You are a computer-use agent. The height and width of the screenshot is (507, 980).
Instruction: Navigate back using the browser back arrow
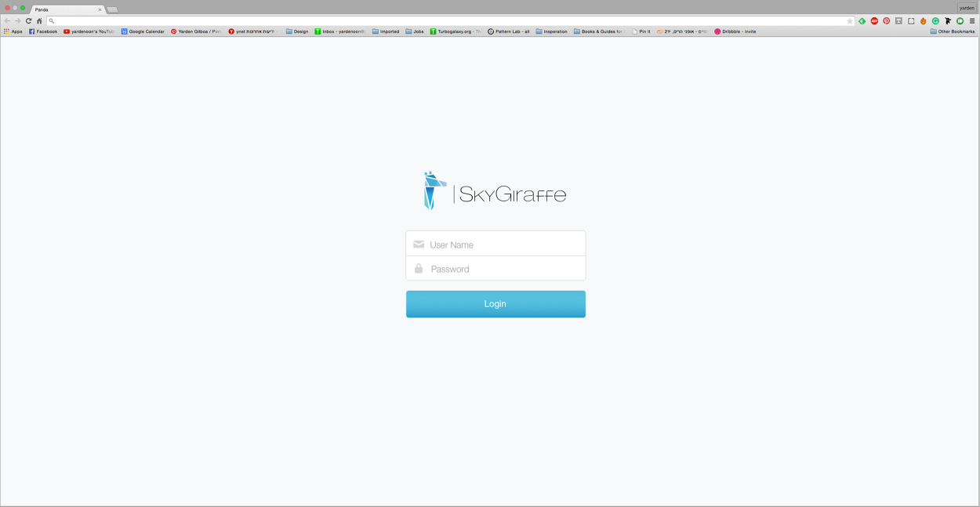tap(6, 20)
